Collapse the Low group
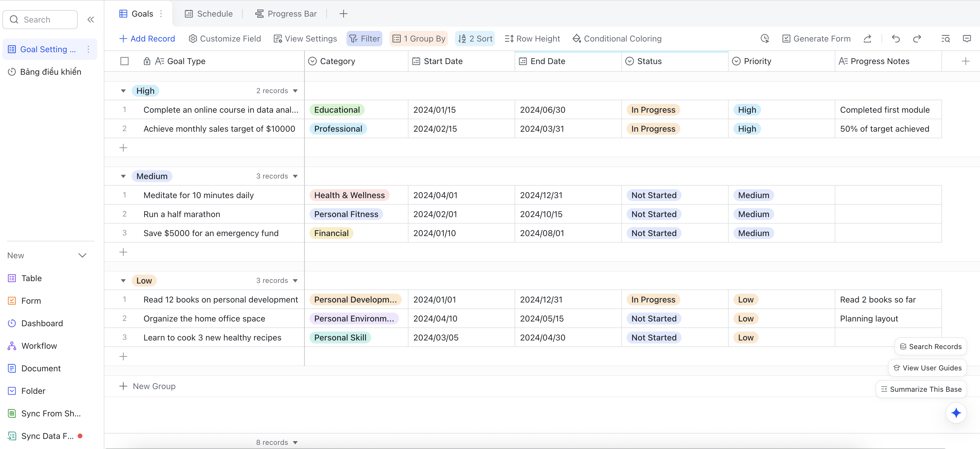 click(x=123, y=281)
